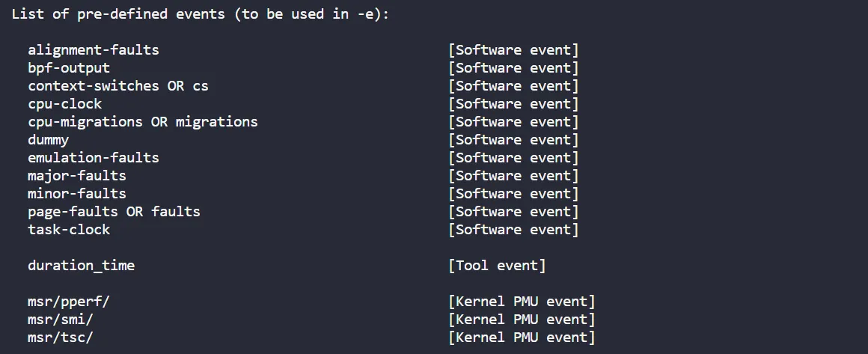Select the cpu-migrations OR migrations line
The image size is (868, 354).
[x=143, y=122]
